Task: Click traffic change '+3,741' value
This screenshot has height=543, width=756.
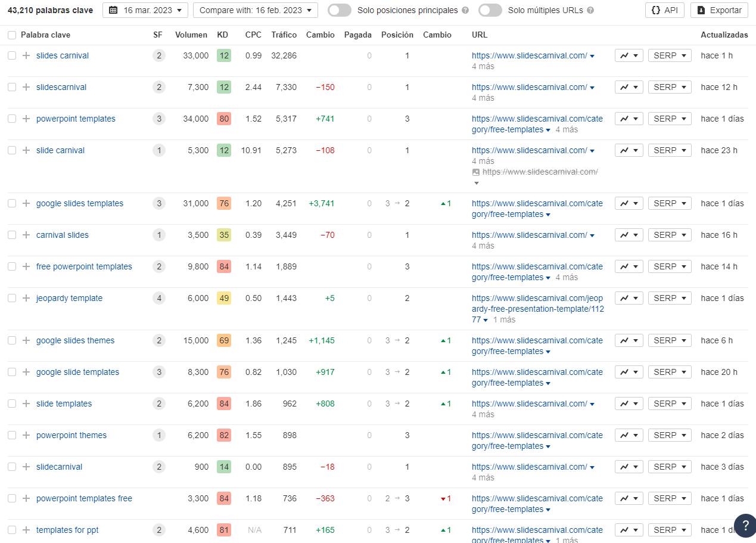Action: pos(322,203)
